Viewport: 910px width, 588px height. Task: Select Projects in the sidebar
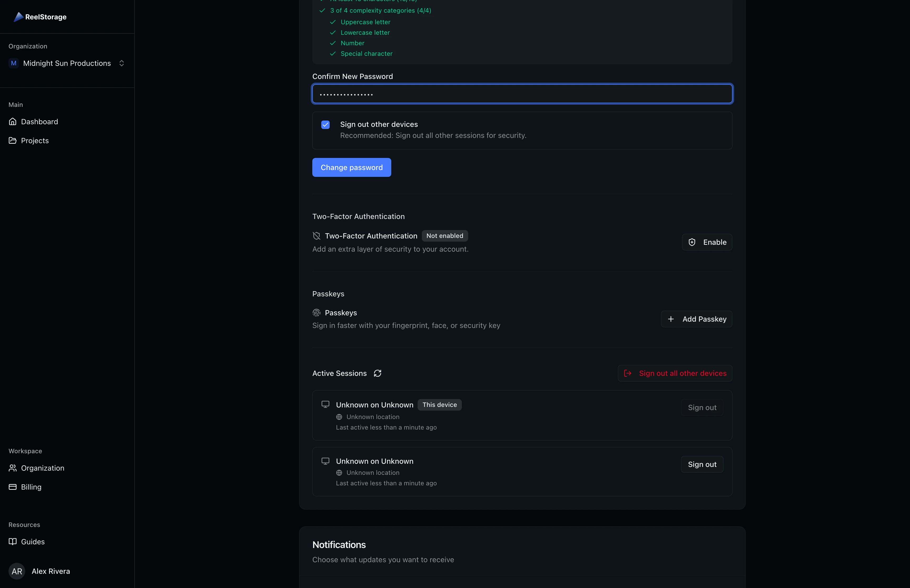tap(35, 140)
